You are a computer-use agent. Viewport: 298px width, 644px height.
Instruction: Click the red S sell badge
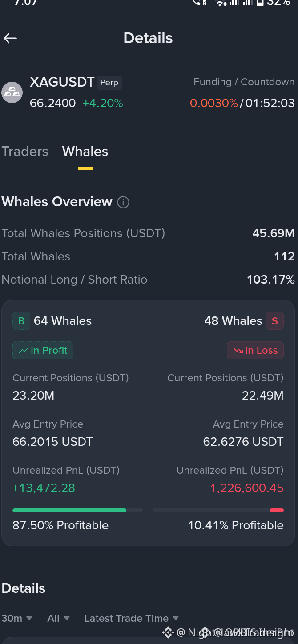coord(275,321)
